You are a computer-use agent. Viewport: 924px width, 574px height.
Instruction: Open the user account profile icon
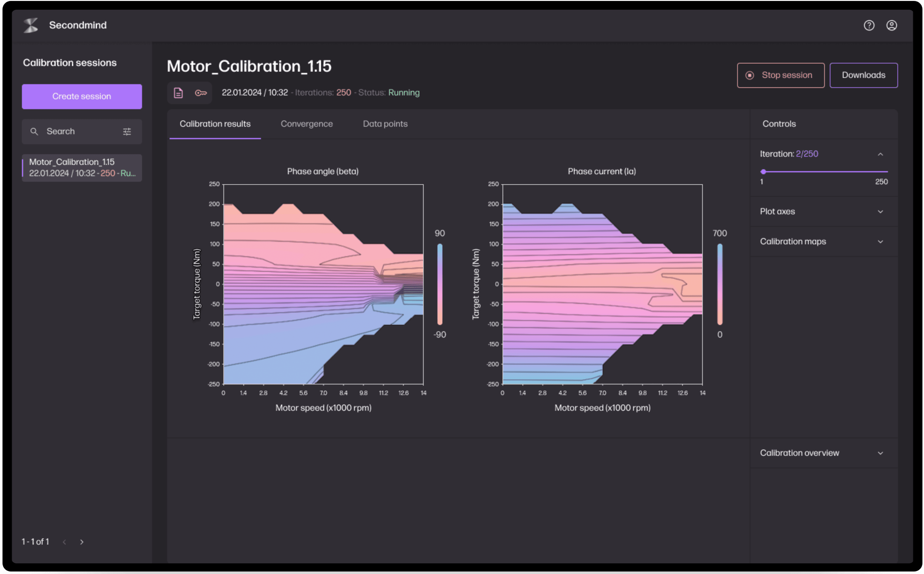coord(892,25)
